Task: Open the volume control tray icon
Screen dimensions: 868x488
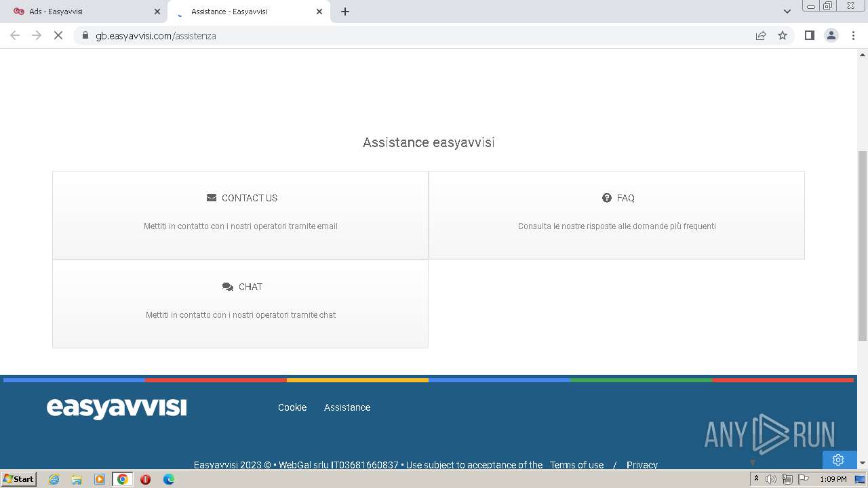Action: 771,479
